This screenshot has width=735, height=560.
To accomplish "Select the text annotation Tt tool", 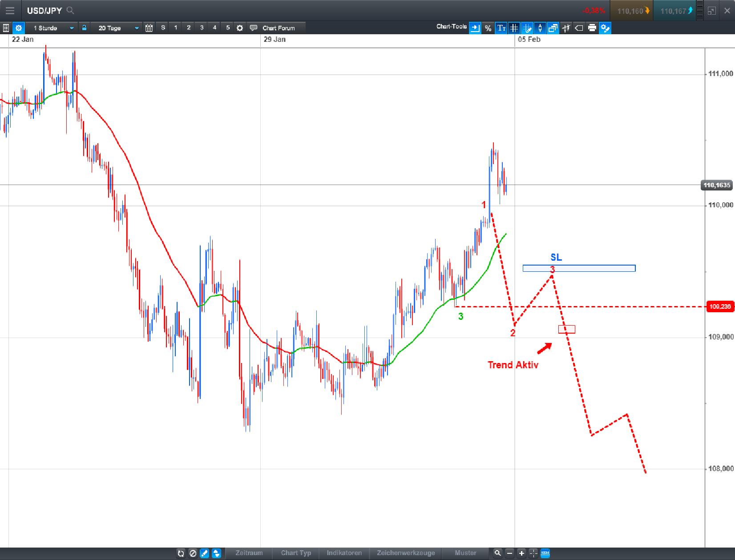I will 502,28.
